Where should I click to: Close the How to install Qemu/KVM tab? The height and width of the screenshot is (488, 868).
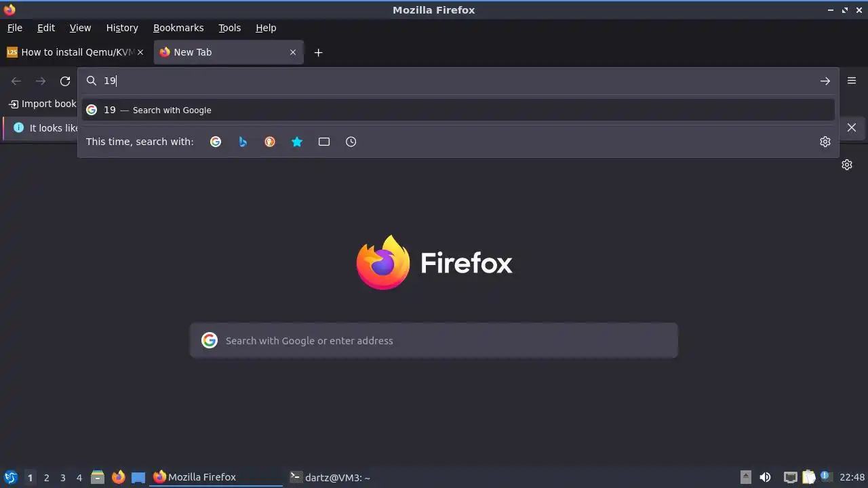140,52
